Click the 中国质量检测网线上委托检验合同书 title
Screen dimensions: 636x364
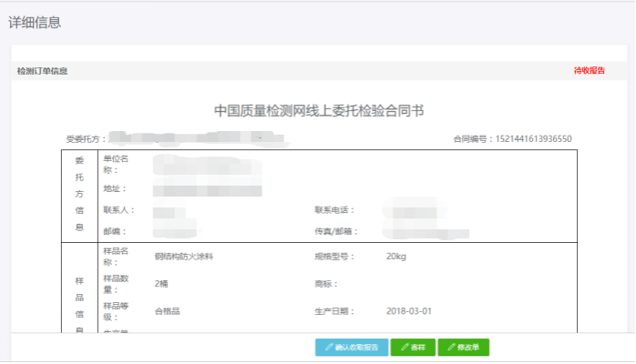(319, 111)
